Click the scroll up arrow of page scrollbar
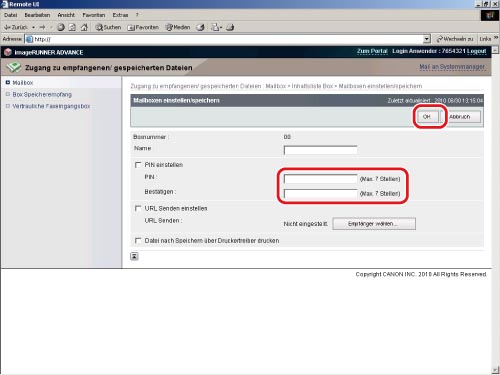Viewport: 500px width, 375px height. tap(495, 50)
